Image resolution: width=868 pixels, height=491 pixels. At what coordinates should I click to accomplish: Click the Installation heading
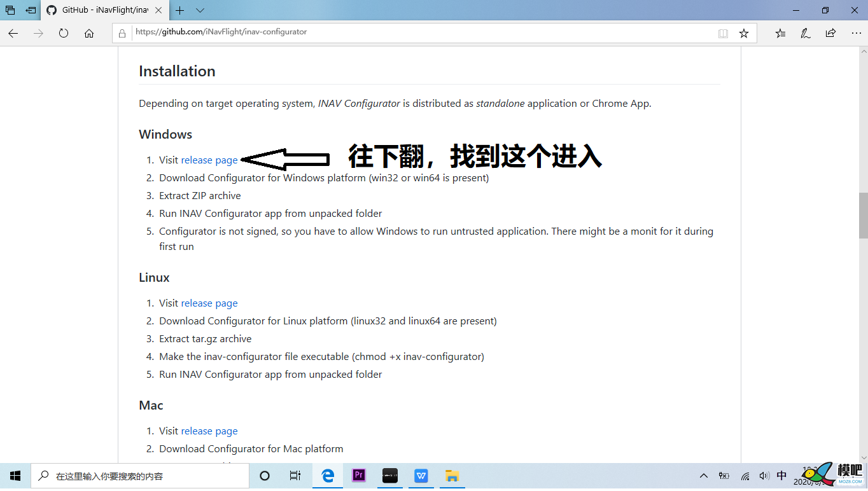click(177, 71)
